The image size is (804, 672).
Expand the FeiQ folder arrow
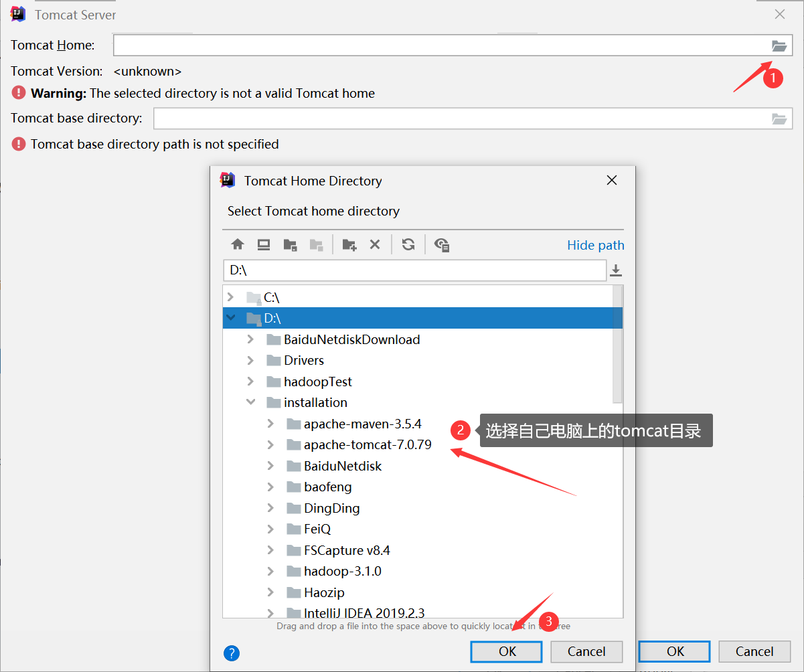270,529
